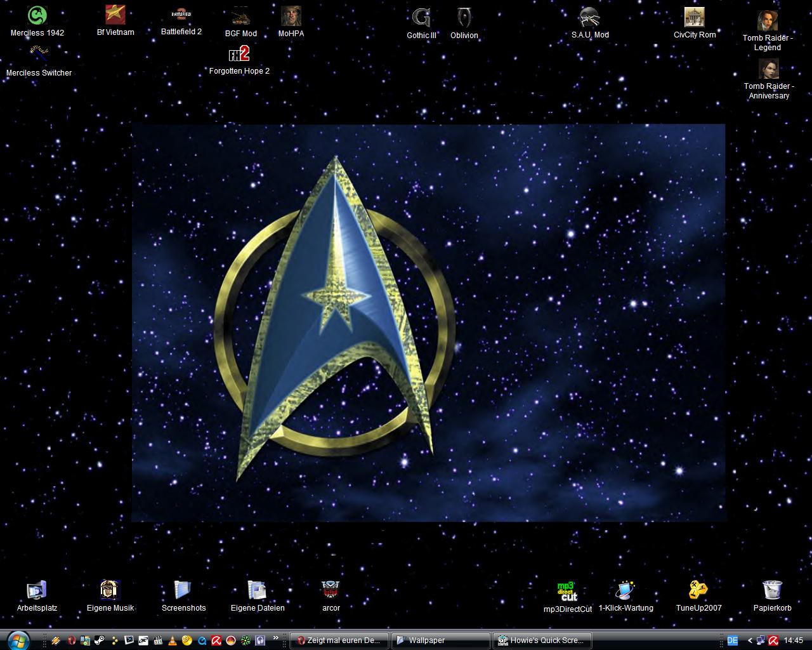Expand hidden quick launch items chevron
The image size is (812, 650).
click(276, 637)
